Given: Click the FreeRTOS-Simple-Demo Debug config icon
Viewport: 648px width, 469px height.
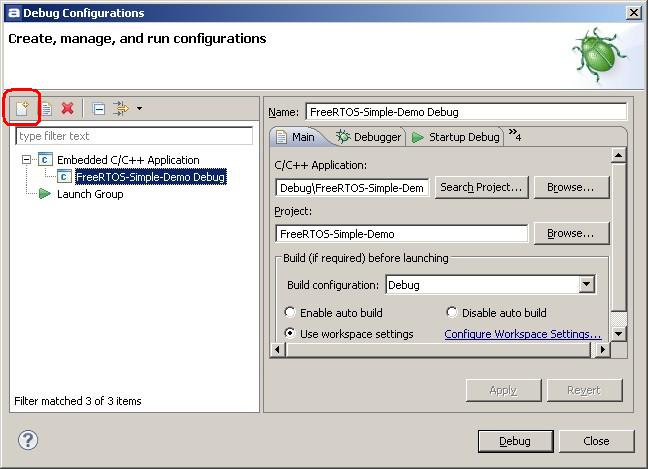Looking at the screenshot, I should coord(64,177).
